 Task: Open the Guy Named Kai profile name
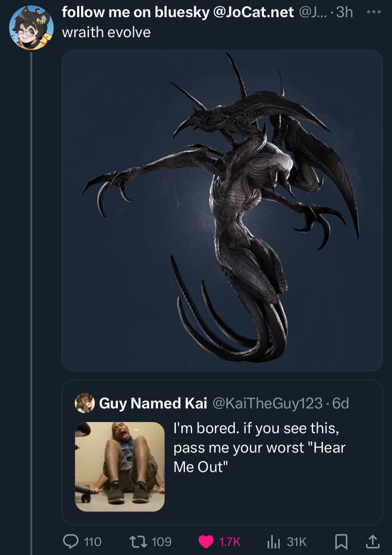pyautogui.click(x=153, y=403)
